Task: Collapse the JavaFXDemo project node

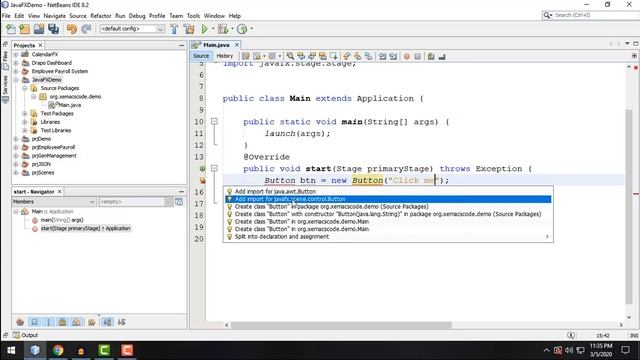Action: (x=16, y=80)
